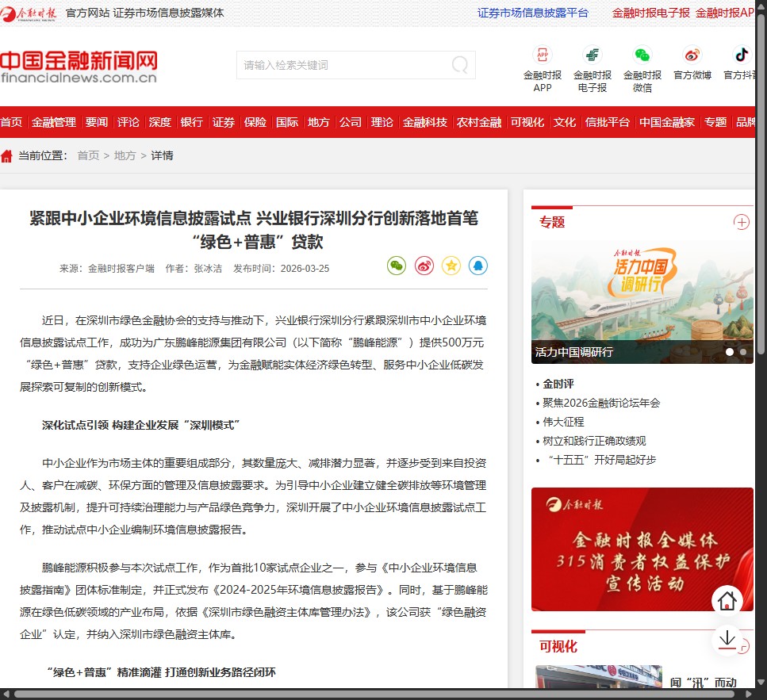Screen dimensions: 767x700
Task: Open the 315消费者权益保护 red banner
Action: click(x=642, y=549)
